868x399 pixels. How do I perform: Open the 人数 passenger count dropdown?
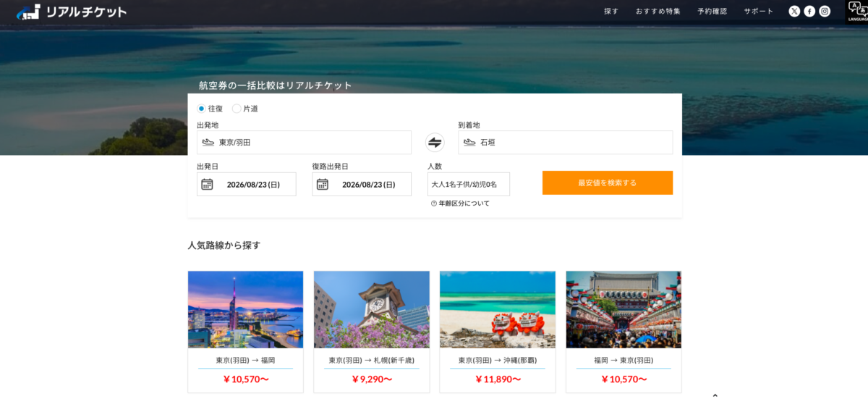pos(469,184)
